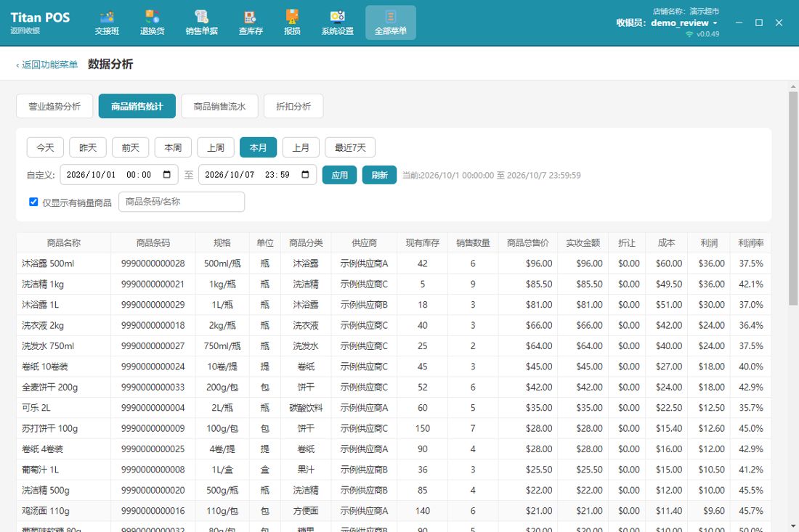Select the 苏打饼干 100g product name
Image resolution: width=799 pixels, height=532 pixels.
coord(50,429)
